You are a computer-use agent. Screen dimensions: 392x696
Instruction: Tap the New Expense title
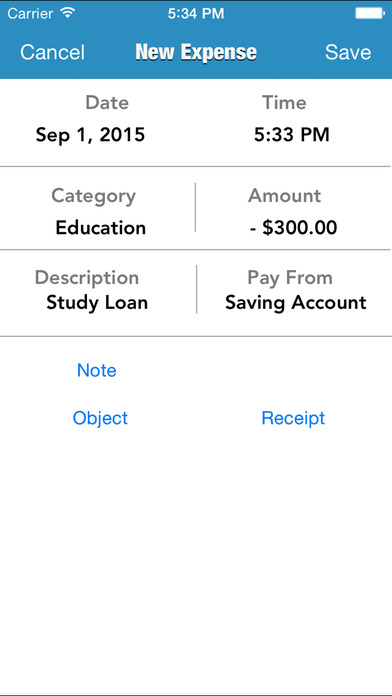click(x=196, y=52)
